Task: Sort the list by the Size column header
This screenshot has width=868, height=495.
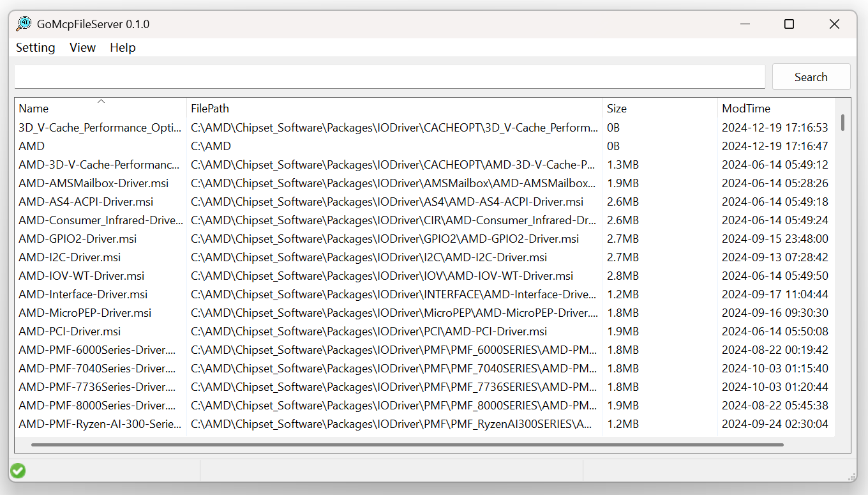Action: pos(660,109)
